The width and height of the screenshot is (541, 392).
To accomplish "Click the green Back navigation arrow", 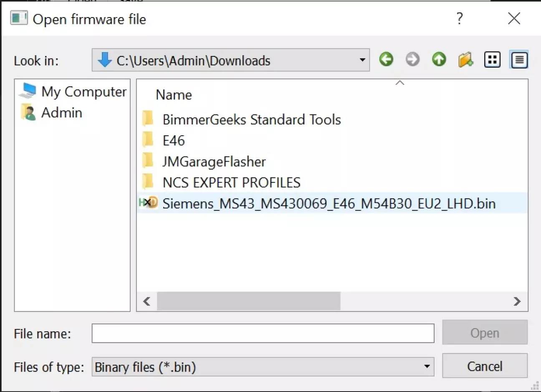I will point(386,60).
